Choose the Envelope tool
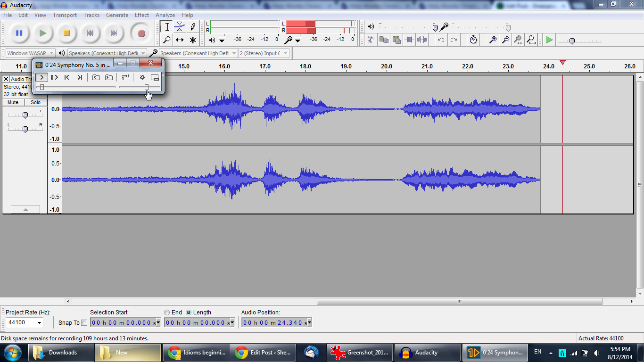644x362 pixels. coord(180,27)
